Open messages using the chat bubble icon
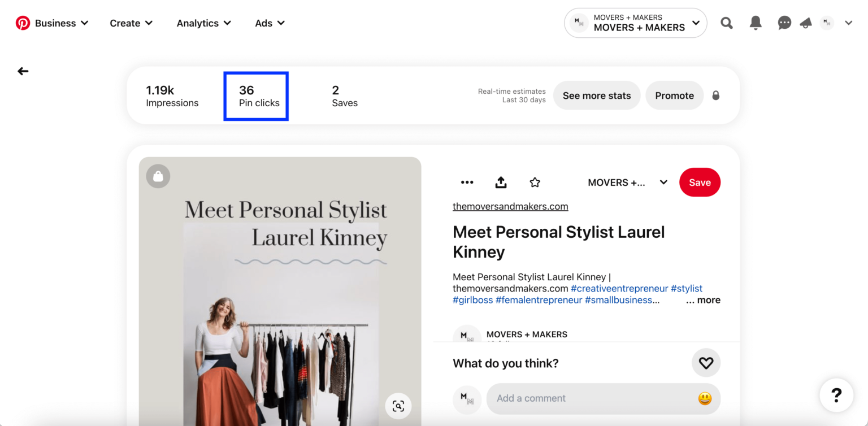The width and height of the screenshot is (868, 426). (x=784, y=23)
